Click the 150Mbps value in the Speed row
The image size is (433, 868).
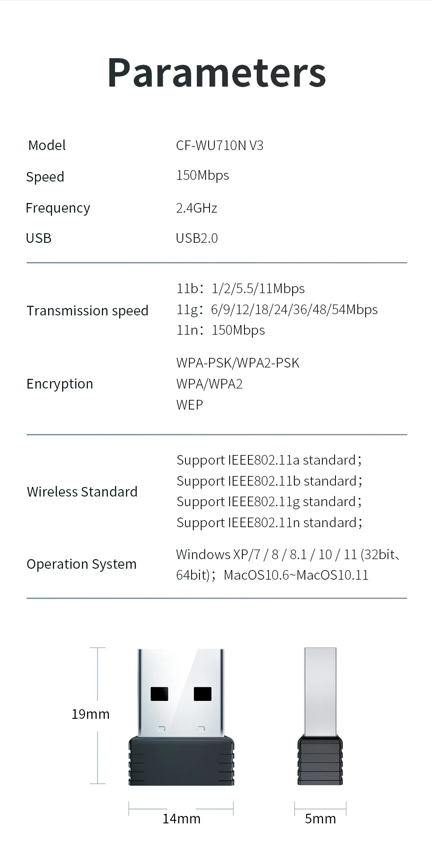tap(203, 175)
